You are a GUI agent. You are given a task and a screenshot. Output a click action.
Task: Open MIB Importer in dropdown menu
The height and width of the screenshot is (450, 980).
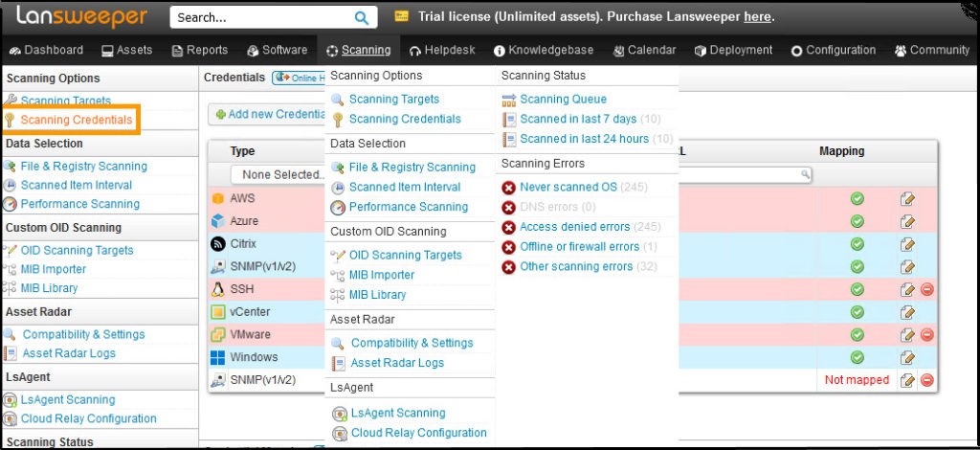pos(381,275)
